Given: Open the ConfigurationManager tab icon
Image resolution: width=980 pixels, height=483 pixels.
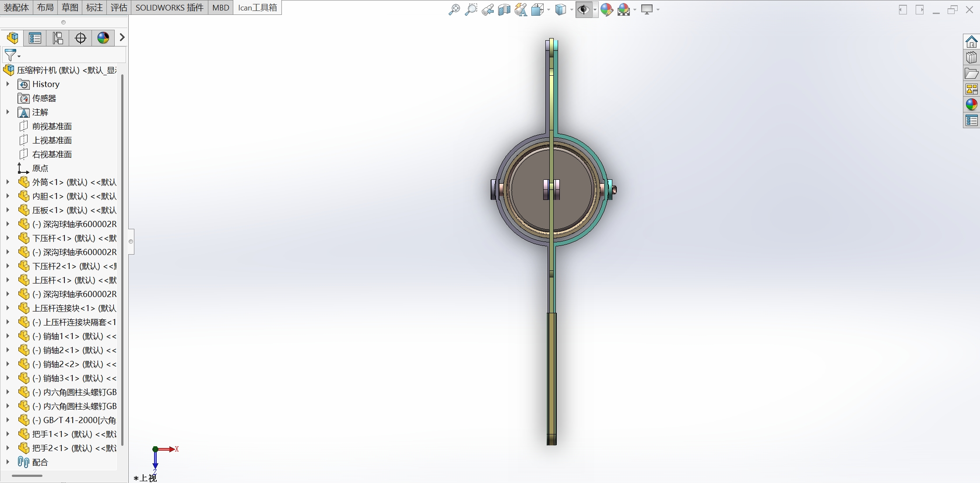Looking at the screenshot, I should coord(58,38).
